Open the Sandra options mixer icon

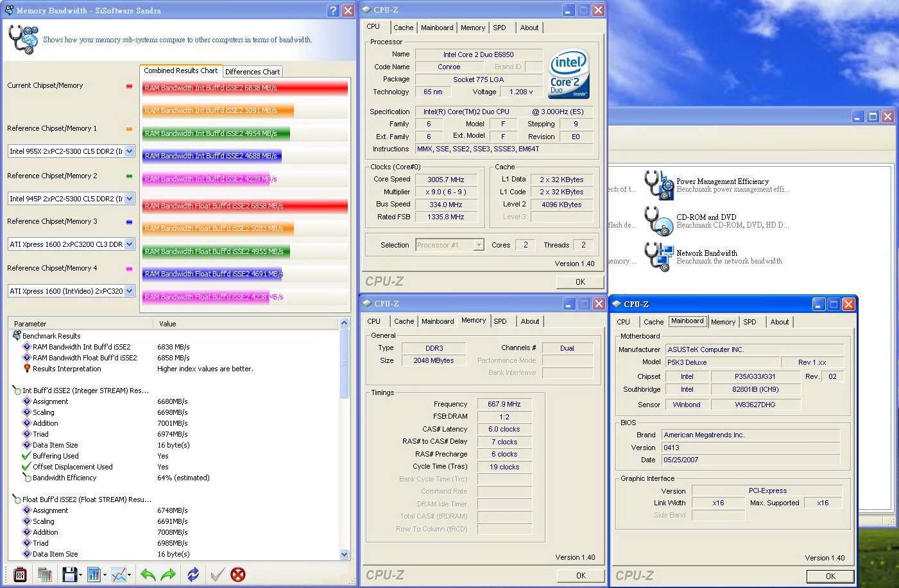click(20, 575)
